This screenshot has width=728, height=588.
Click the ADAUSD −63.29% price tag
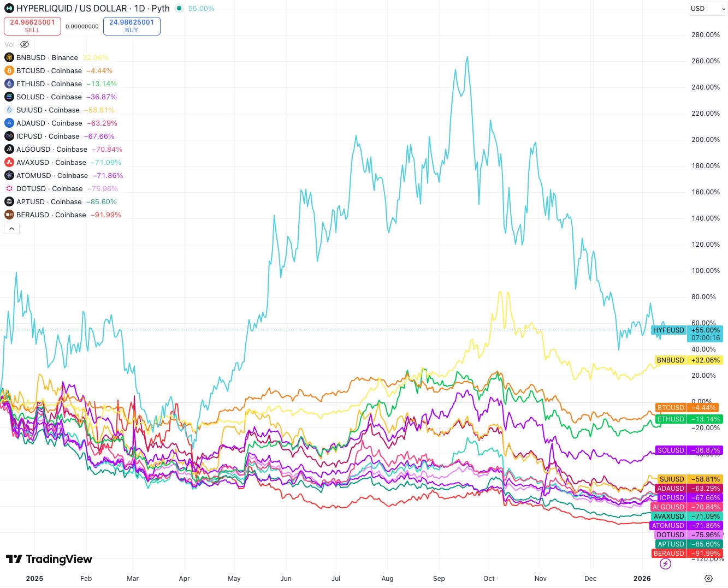point(688,489)
